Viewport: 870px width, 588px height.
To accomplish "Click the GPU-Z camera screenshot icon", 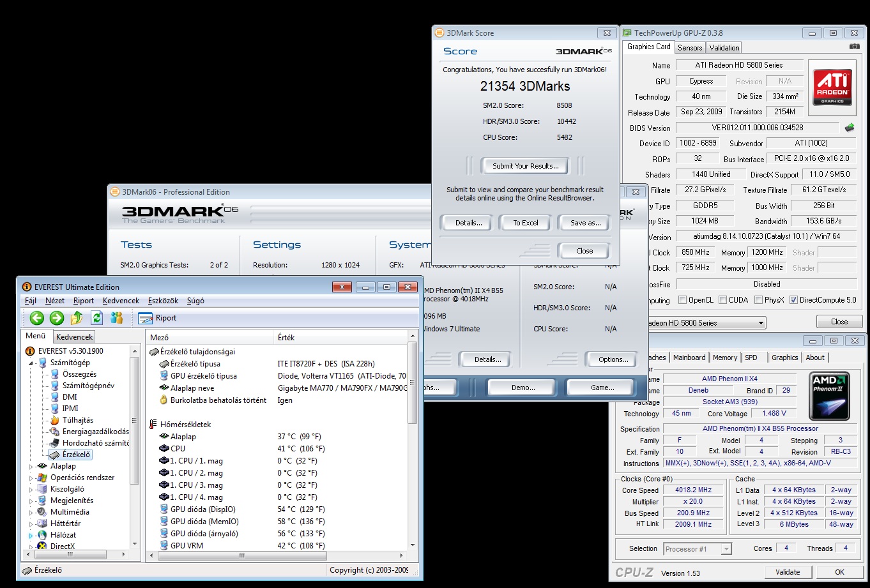I will pyautogui.click(x=854, y=47).
